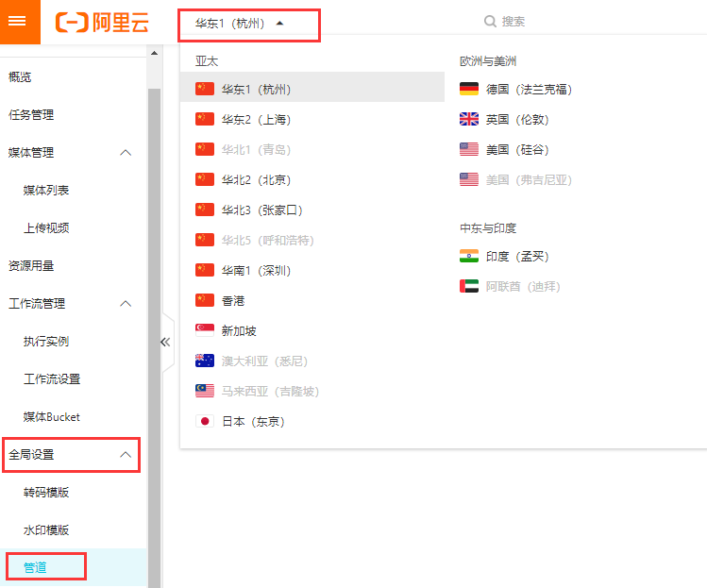
Task: Click Japan flag icon
Action: click(x=205, y=421)
